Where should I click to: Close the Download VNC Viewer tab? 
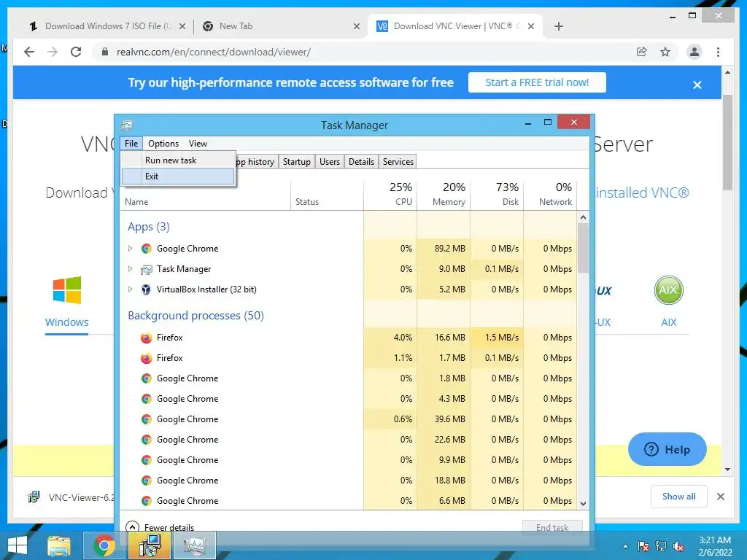pos(531,27)
